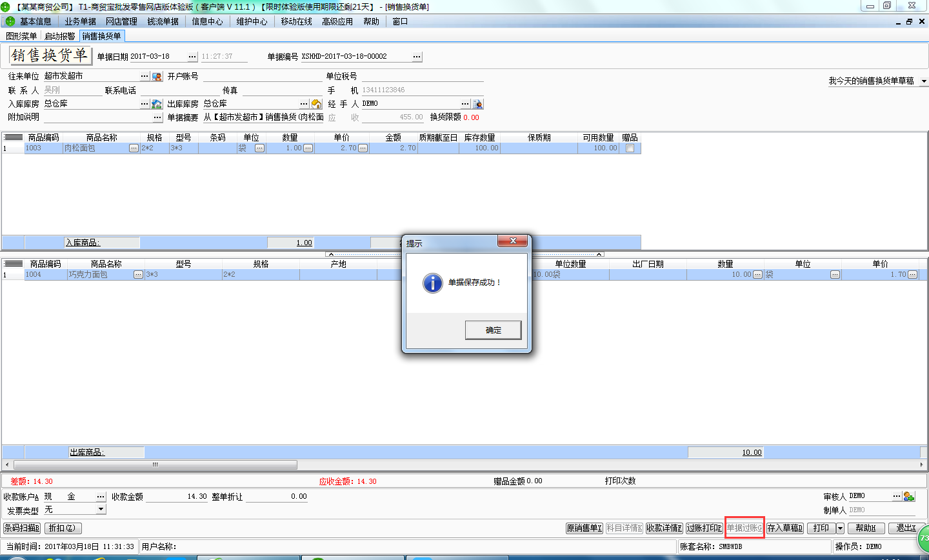
Task: Open the 打印 button's dropdown arrow
Action: click(x=840, y=528)
